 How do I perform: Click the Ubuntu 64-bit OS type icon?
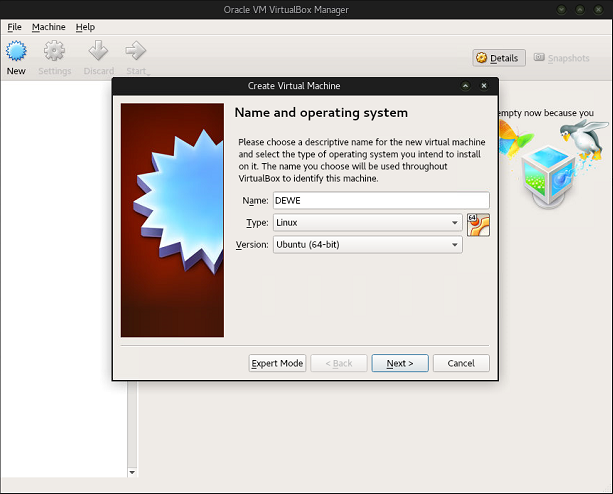[x=478, y=225]
